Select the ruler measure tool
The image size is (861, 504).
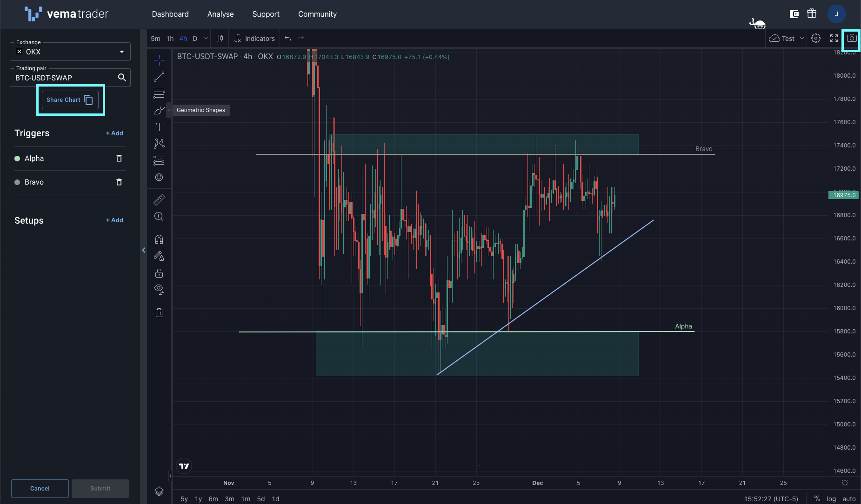point(159,199)
